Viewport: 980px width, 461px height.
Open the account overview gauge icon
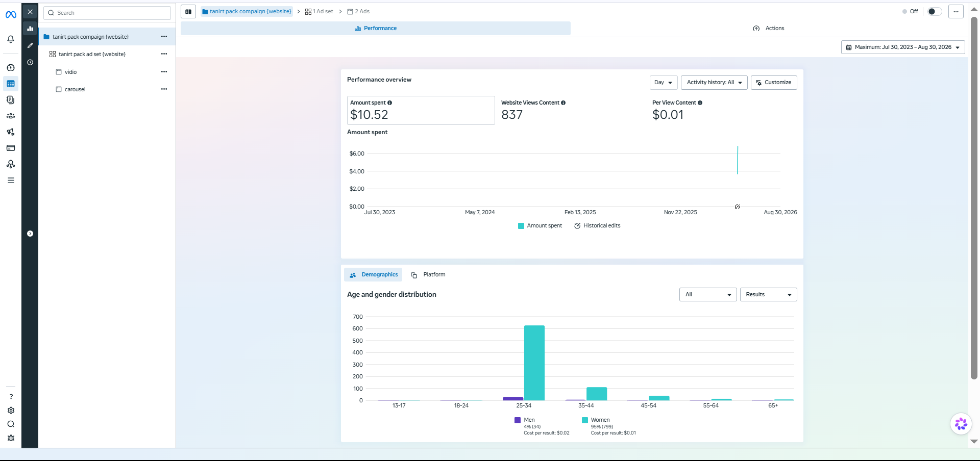[11, 67]
